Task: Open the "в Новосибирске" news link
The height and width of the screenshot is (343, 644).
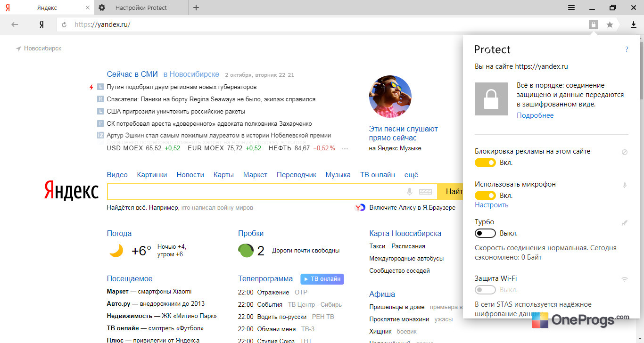Action: (x=191, y=74)
